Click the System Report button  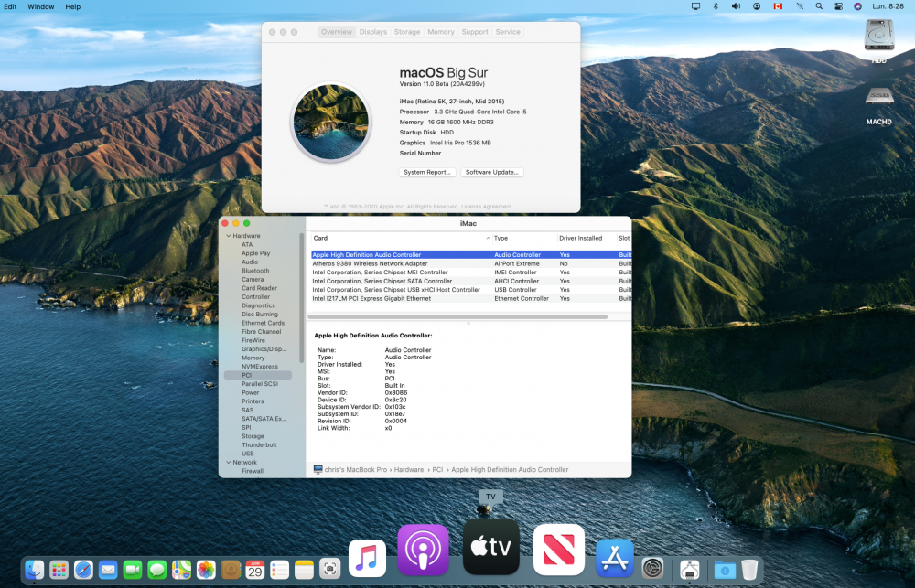(427, 172)
